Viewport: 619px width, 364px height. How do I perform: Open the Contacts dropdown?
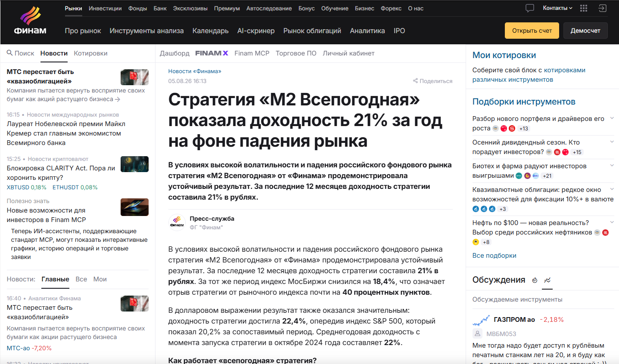pos(557,8)
